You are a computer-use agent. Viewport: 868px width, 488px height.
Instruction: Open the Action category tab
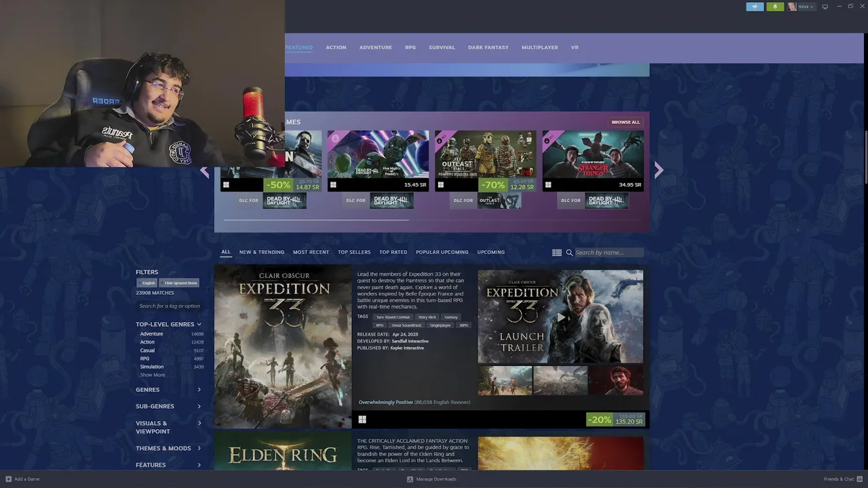tap(336, 47)
